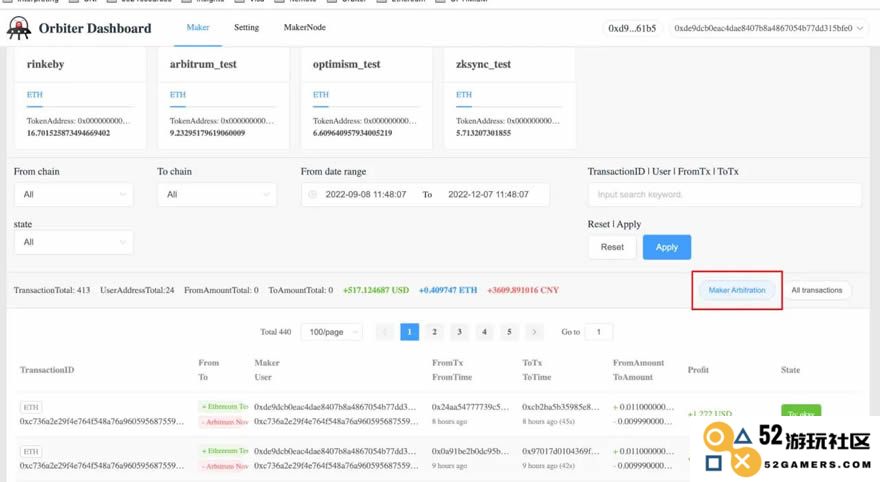Select the Maker Arbitration filter
Screen dimensions: 880x482
pyautogui.click(x=737, y=290)
